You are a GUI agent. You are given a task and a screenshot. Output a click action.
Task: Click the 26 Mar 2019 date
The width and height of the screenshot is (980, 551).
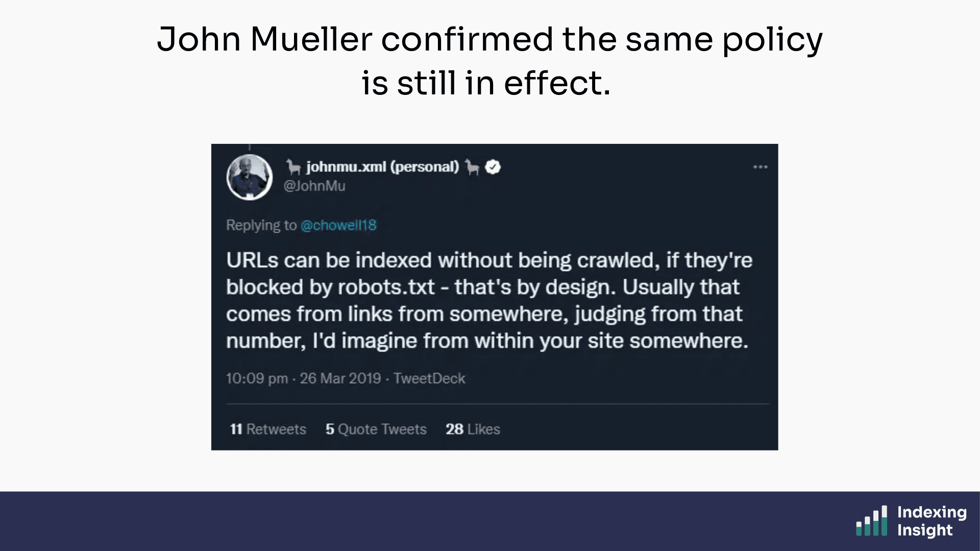(x=340, y=379)
